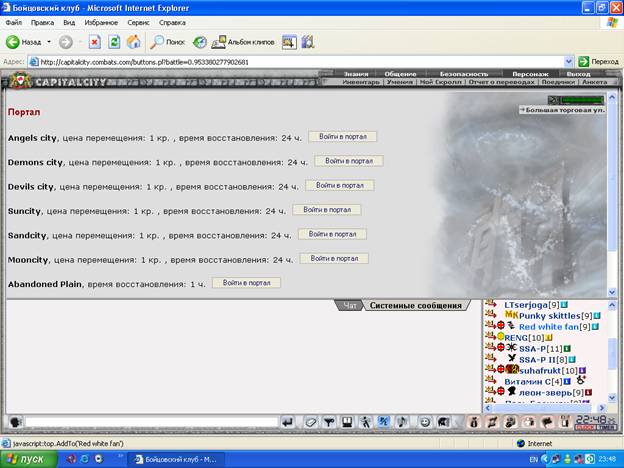Click the running man icon in chat bar
The image size is (624, 468).
pyautogui.click(x=365, y=422)
